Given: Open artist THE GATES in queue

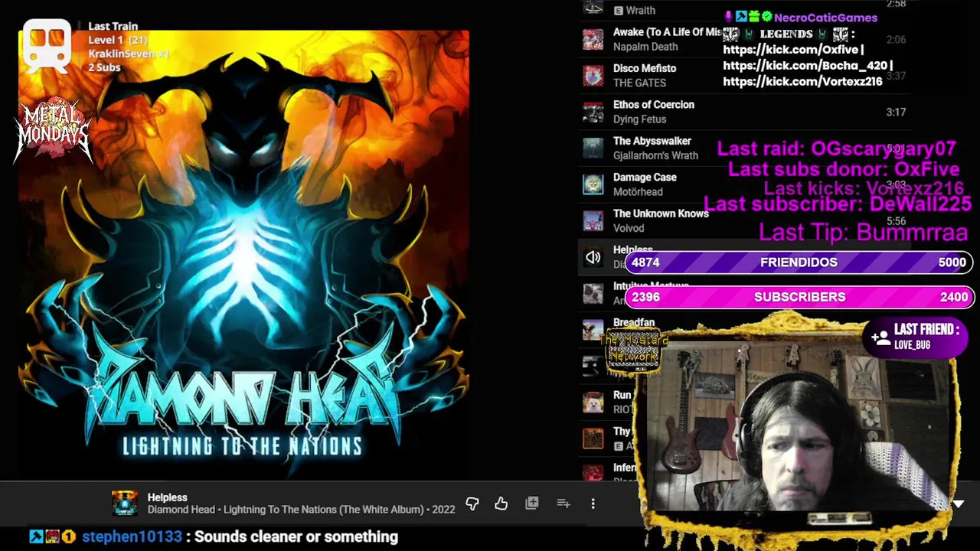Looking at the screenshot, I should point(639,83).
